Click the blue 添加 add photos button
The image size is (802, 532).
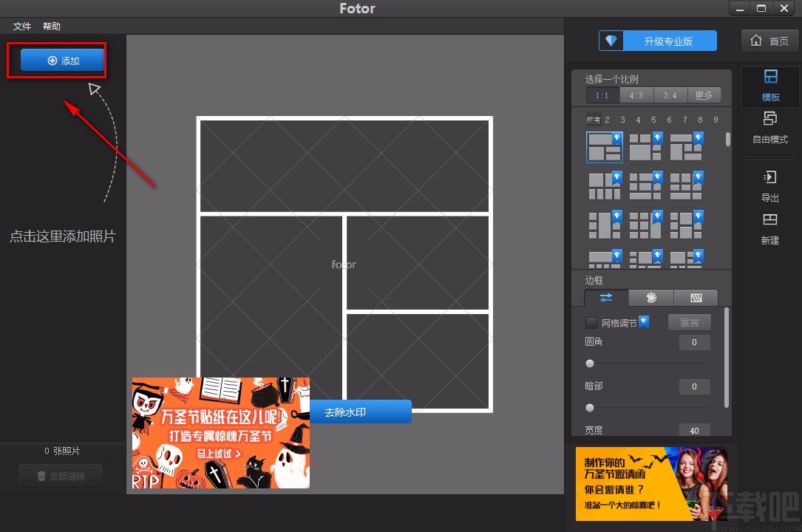(x=62, y=61)
